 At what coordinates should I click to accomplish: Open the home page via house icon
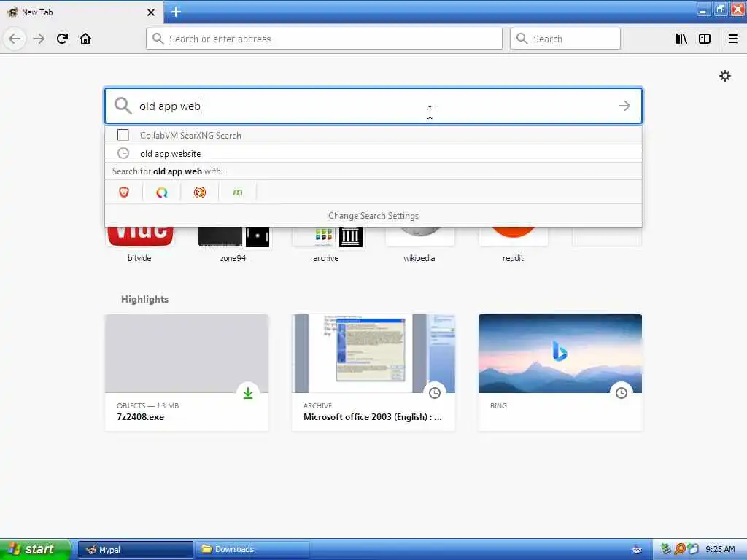pyautogui.click(x=85, y=39)
